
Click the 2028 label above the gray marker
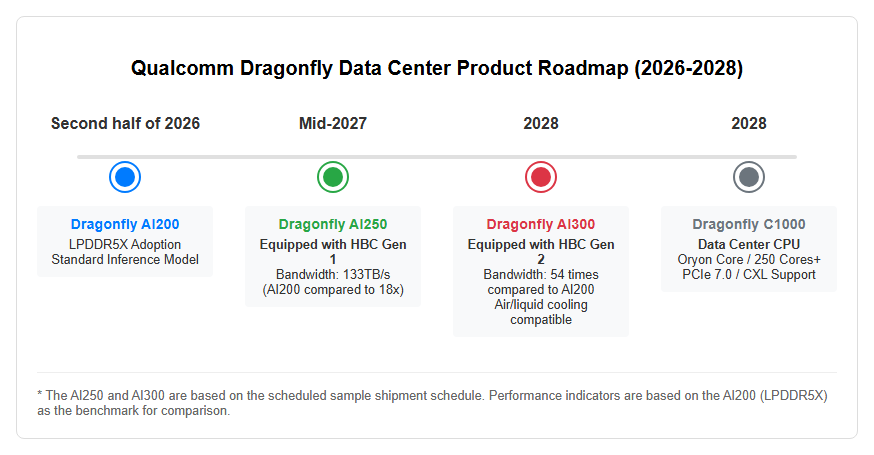[749, 123]
